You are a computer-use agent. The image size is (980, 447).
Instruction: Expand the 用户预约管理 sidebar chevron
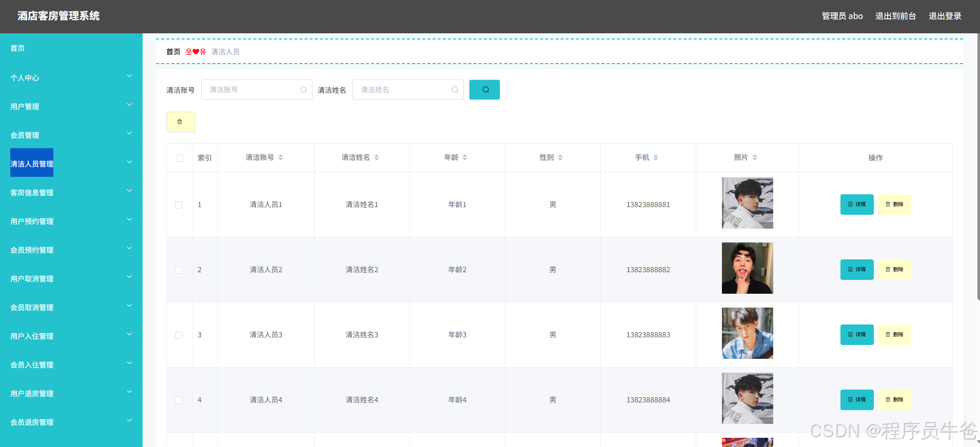(129, 219)
